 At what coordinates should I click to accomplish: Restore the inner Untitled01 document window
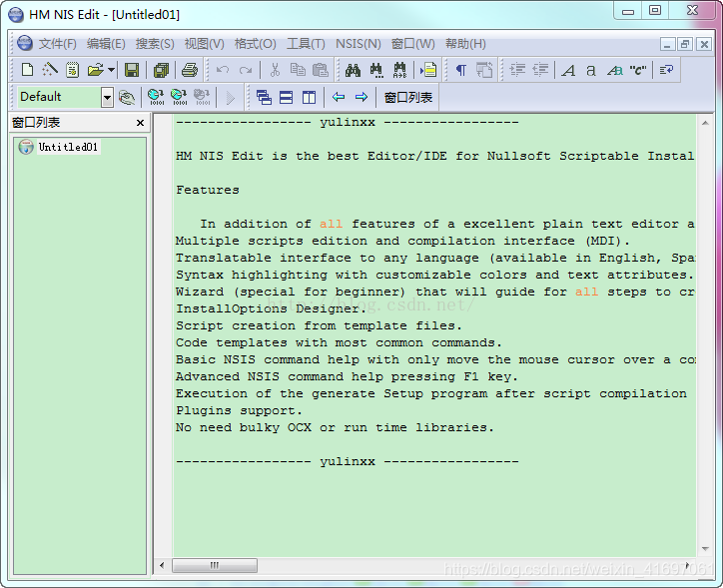pyautogui.click(x=685, y=44)
